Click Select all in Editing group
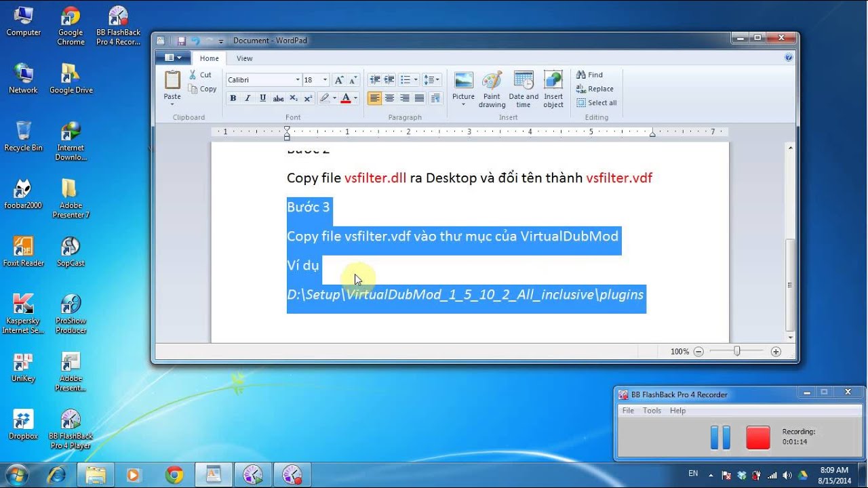This screenshot has height=488, width=868. pos(597,103)
